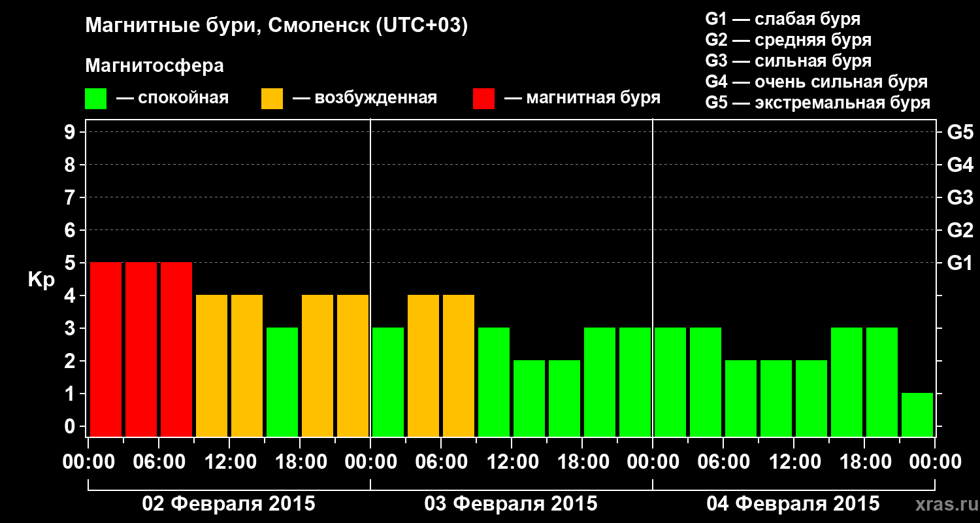Click the '12:00' time label under 02 Февраля
The image size is (980, 523).
pos(229,462)
